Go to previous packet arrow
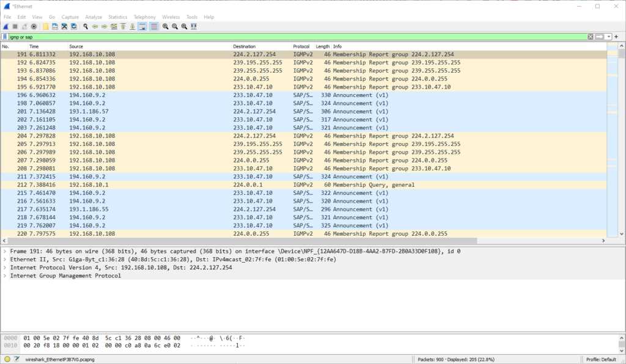This screenshot has width=626, height=364. coord(95,26)
